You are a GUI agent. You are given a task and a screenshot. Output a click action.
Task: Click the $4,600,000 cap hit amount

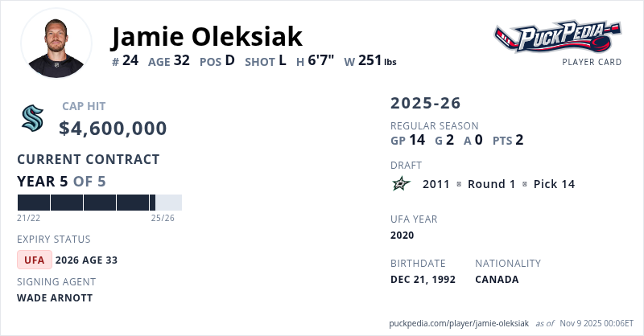113,129
